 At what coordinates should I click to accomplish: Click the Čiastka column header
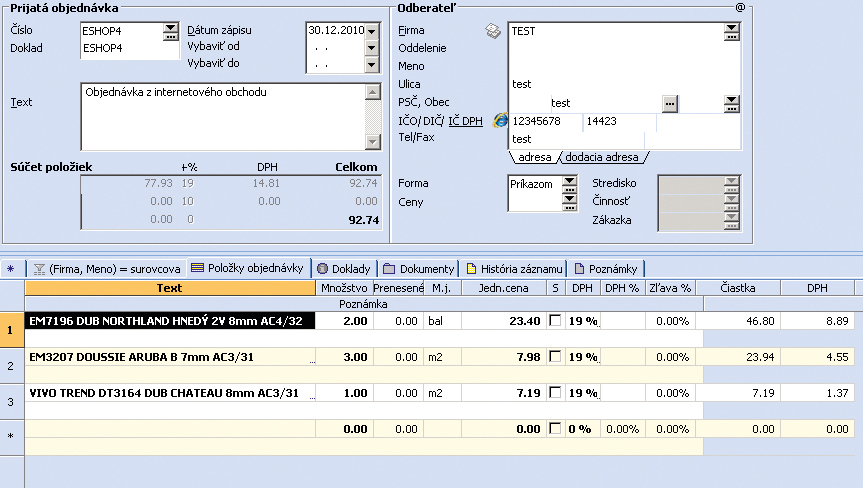(x=738, y=288)
